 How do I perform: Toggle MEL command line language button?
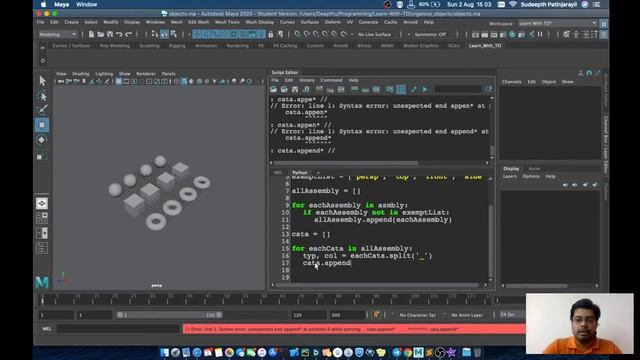click(47, 329)
